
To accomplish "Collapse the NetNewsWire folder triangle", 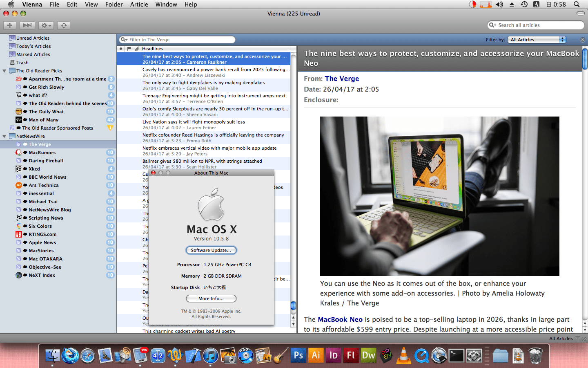I will click(x=4, y=136).
